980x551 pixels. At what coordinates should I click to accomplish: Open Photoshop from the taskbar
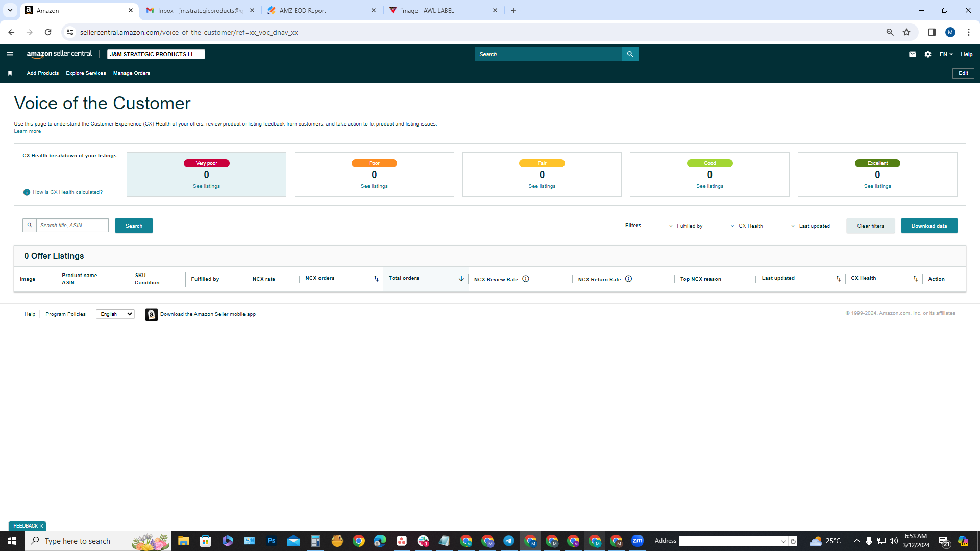[x=272, y=541]
